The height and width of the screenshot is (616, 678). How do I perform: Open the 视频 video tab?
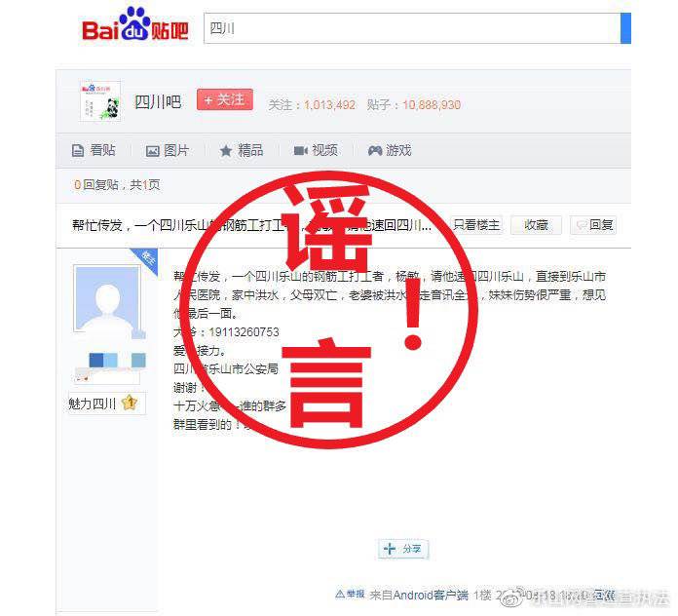pyautogui.click(x=316, y=150)
